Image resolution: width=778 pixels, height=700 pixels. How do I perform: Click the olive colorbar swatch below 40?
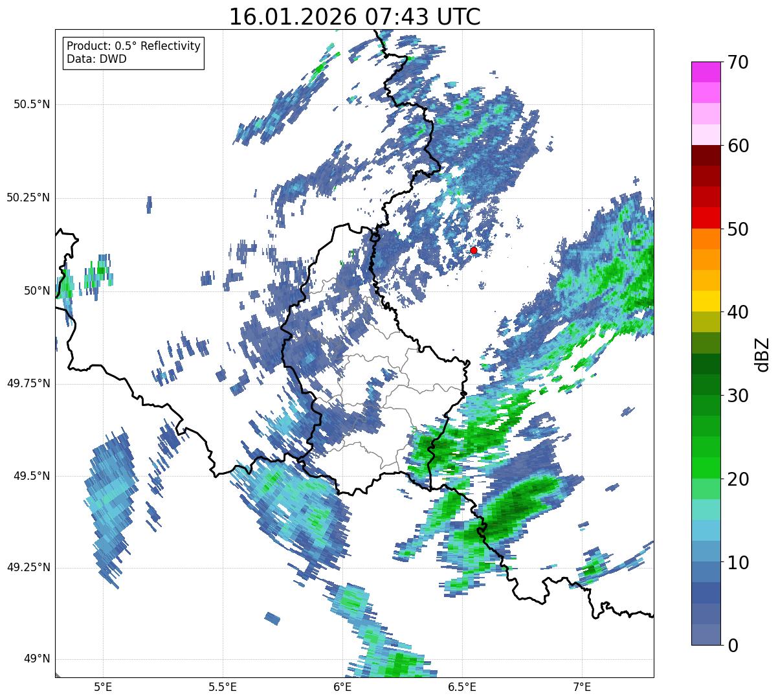pos(705,322)
